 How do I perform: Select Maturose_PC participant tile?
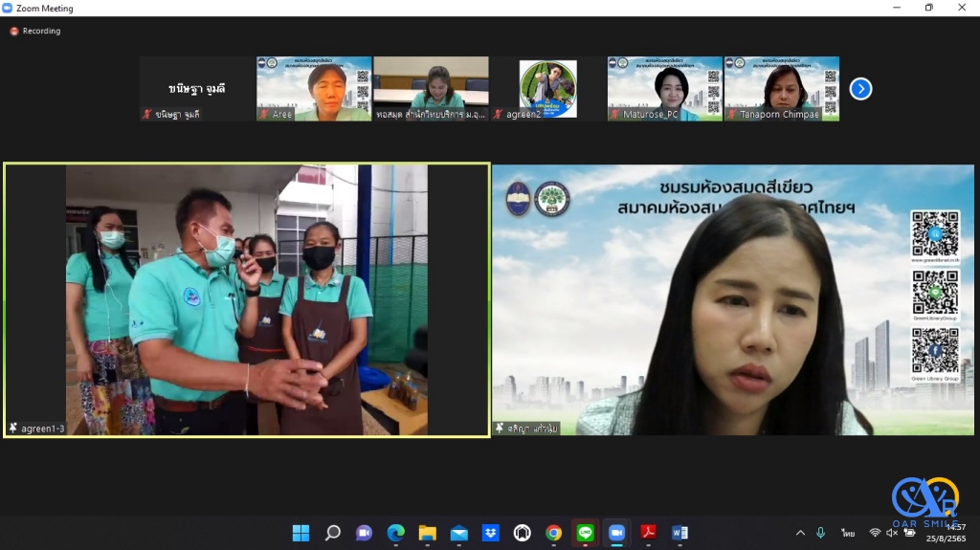[x=664, y=88]
